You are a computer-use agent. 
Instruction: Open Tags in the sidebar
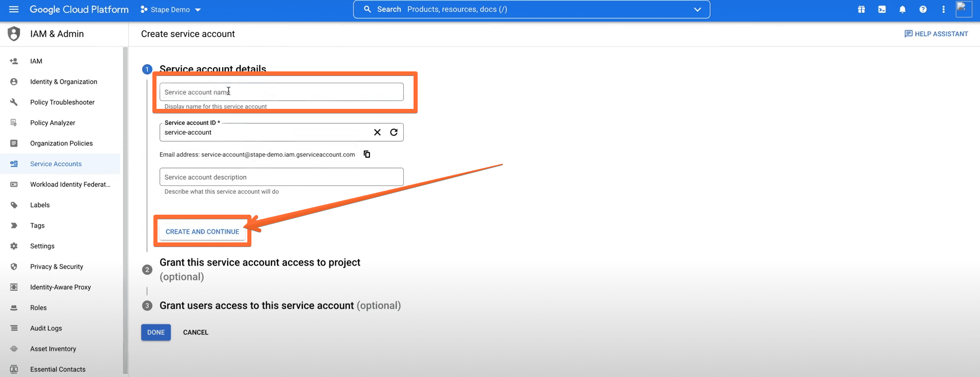(x=37, y=225)
